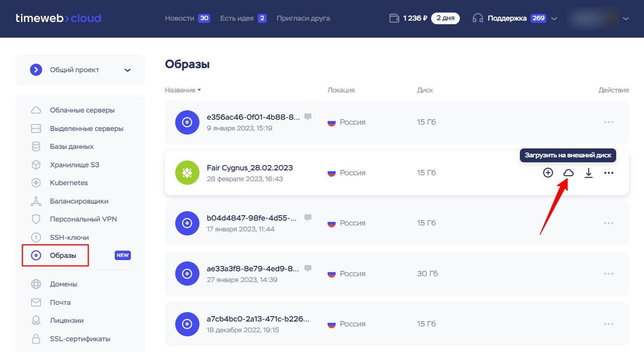Open Облачные серверы in the sidebar
Image resolution: width=644 pixels, height=352 pixels.
tap(82, 110)
